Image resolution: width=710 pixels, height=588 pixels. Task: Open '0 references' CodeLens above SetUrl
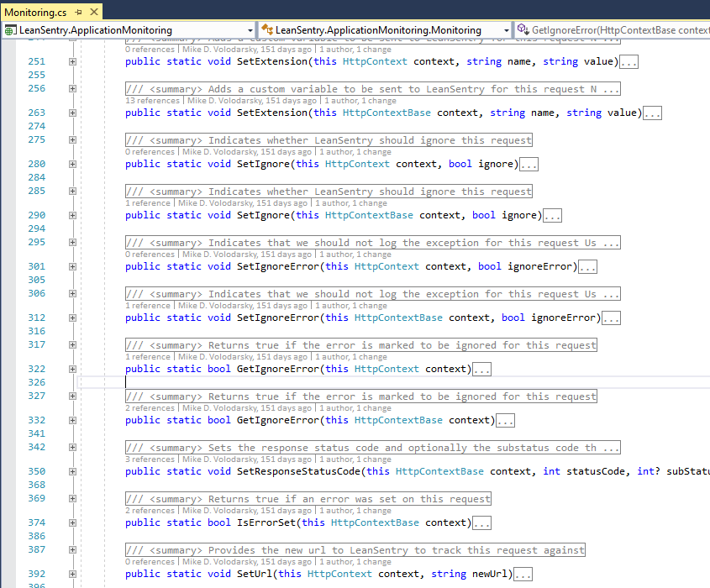pos(150,562)
